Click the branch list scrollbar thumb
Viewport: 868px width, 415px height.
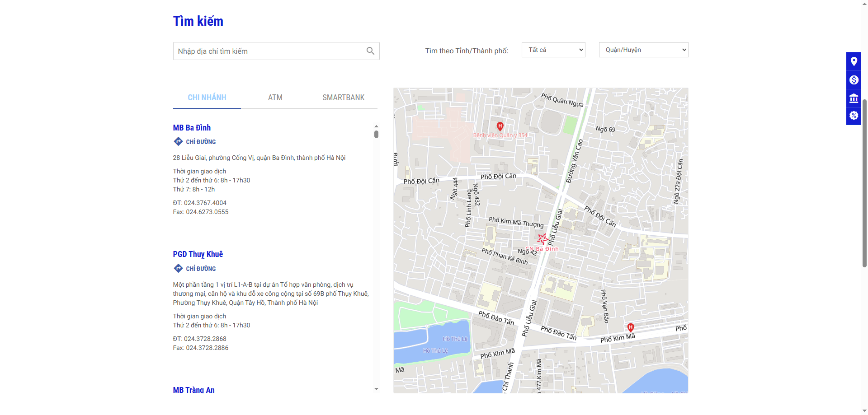click(376, 134)
